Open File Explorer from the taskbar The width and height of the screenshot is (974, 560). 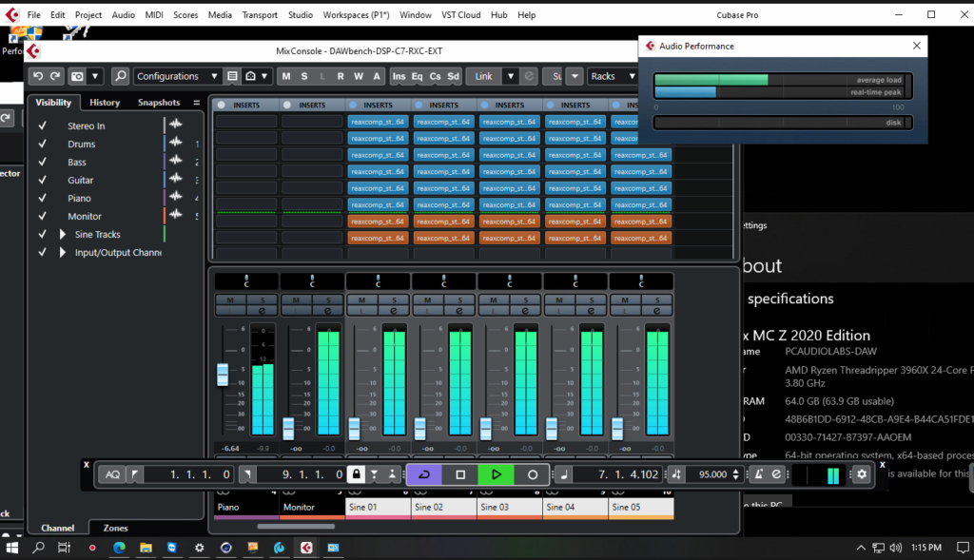pos(146,548)
